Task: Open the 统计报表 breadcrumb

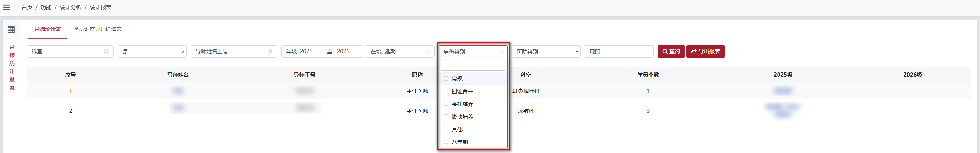Action: click(x=101, y=7)
